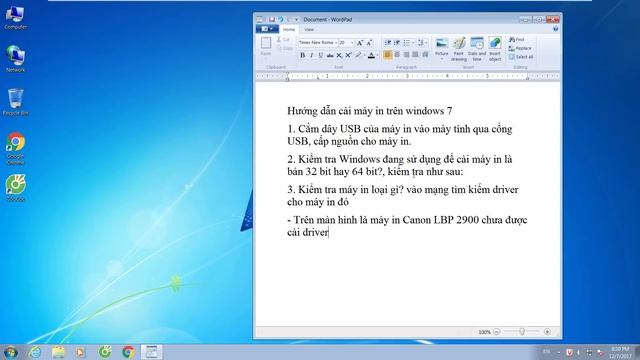
Task: Click the Insert object button
Action: click(x=495, y=49)
